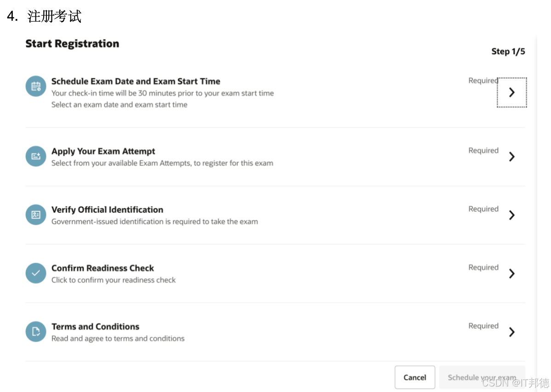Expand the Terms and Conditions chevron
The width and height of the screenshot is (551, 392).
[x=511, y=332]
